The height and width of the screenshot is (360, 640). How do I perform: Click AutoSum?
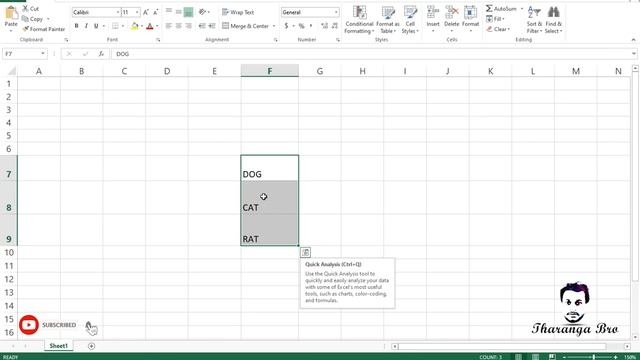(x=501, y=9)
